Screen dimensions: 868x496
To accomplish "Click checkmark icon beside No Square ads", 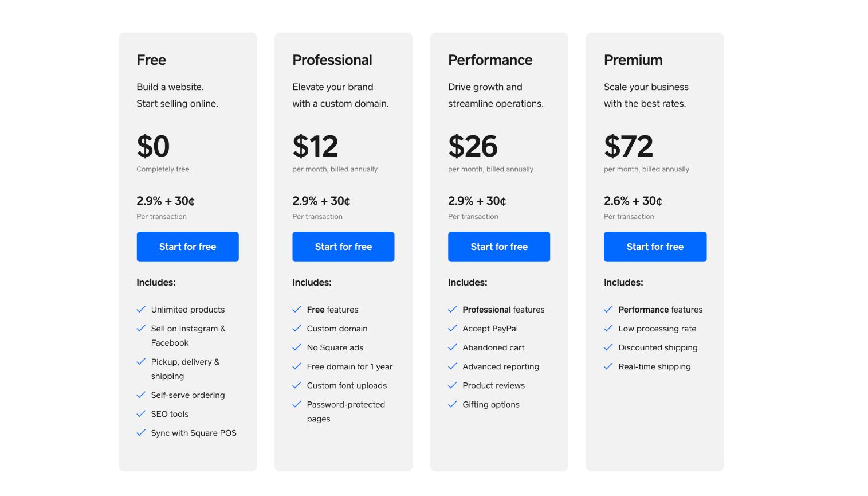I will pos(297,347).
